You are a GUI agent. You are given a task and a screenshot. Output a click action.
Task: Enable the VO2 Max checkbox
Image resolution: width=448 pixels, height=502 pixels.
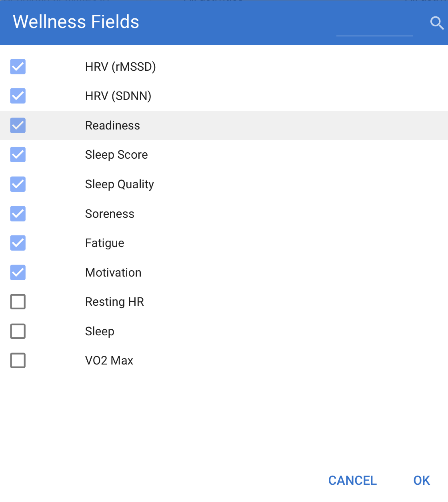[x=18, y=361]
